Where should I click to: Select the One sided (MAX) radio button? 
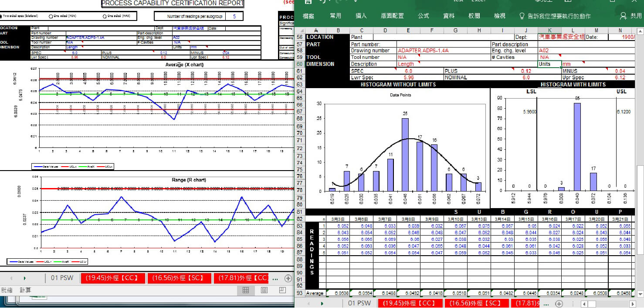tap(105, 16)
